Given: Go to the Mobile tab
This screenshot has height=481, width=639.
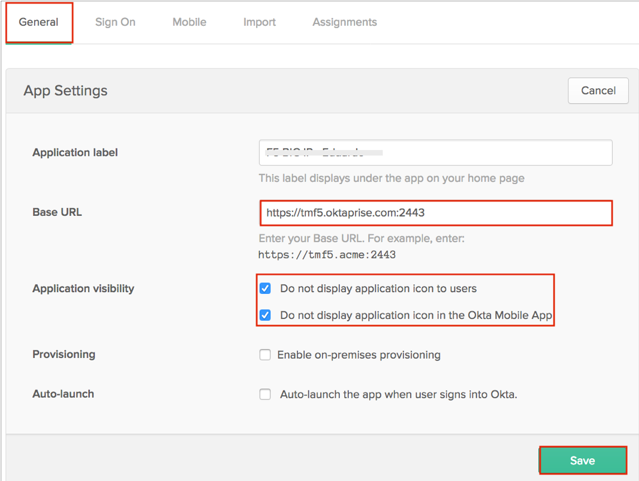Looking at the screenshot, I should click(189, 22).
